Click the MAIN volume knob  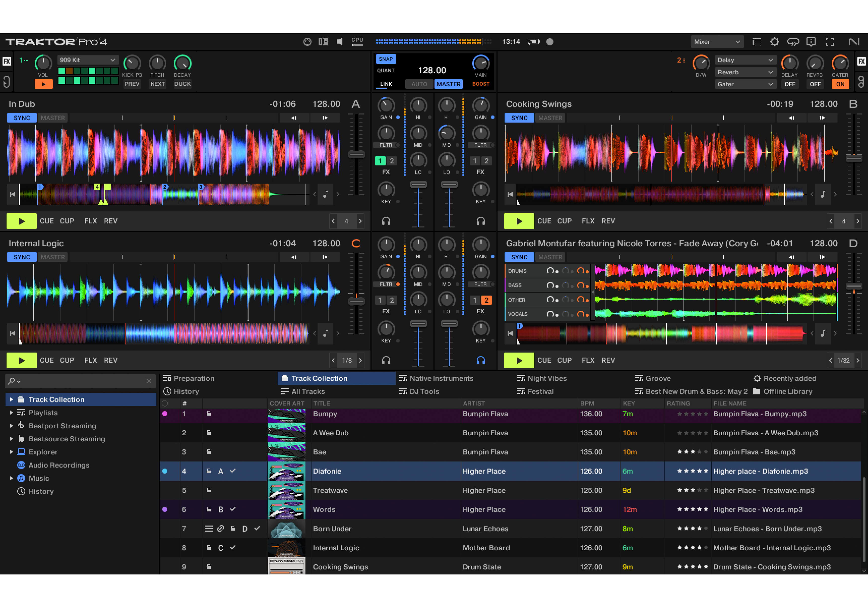[x=480, y=63]
